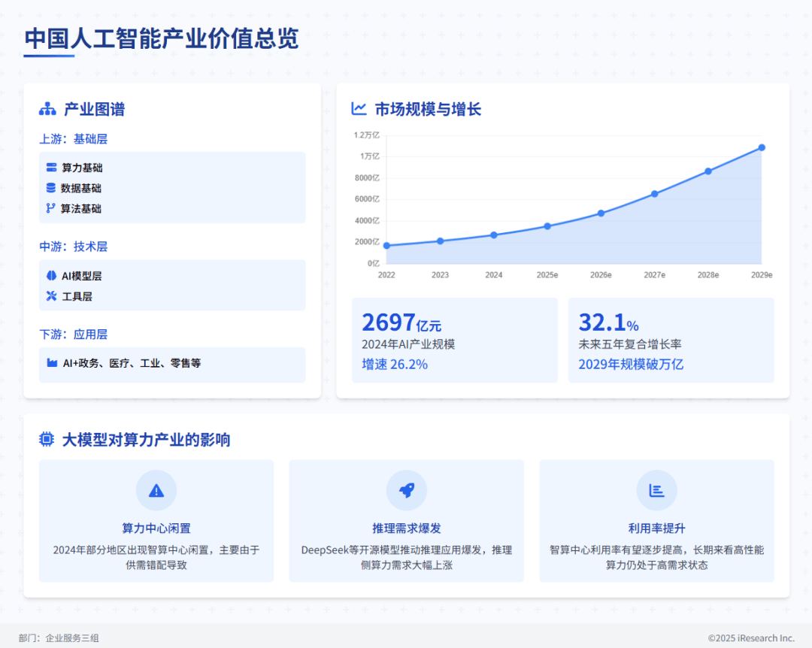Select the 2029e data point on the line
This screenshot has width=812, height=648.
pyautogui.click(x=762, y=147)
